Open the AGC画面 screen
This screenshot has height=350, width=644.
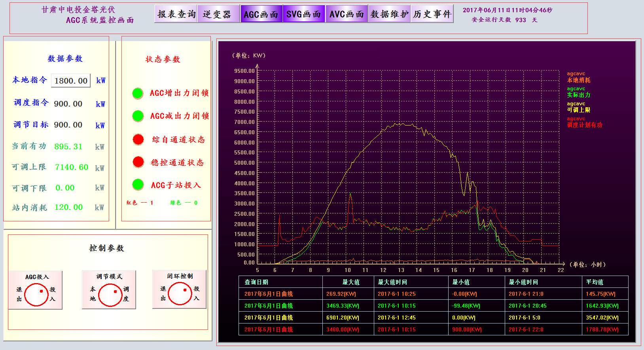[261, 14]
